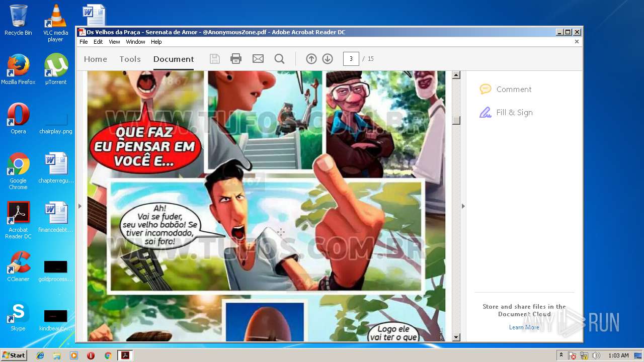This screenshot has height=362, width=644.
Task: Open the Help menu
Action: [156, 42]
